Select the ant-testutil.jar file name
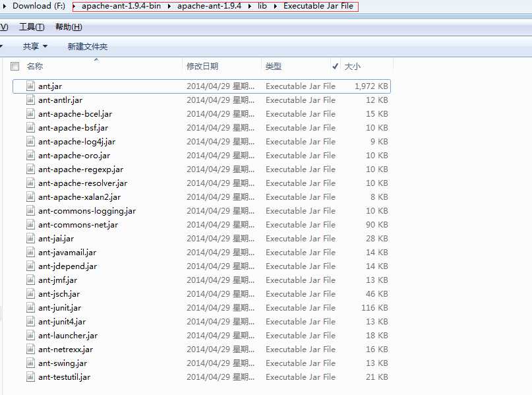The width and height of the screenshot is (532, 395). coord(65,377)
